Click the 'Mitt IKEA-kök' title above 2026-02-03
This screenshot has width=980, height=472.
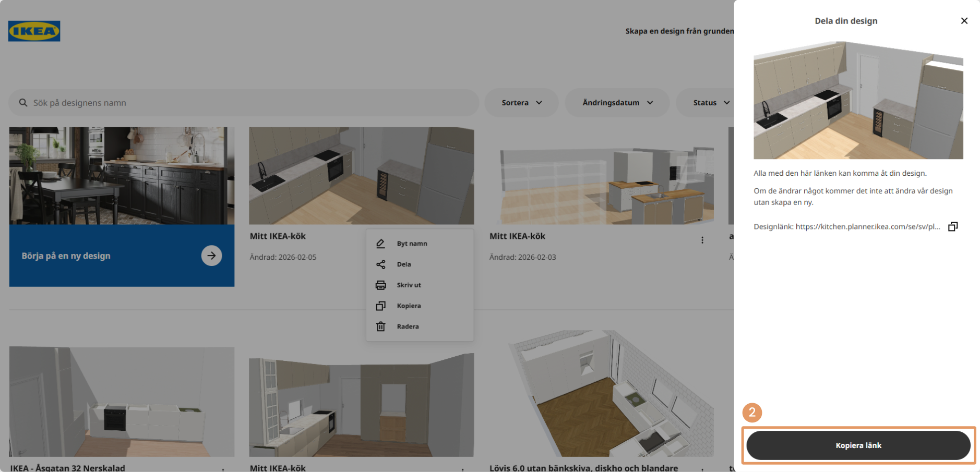pyautogui.click(x=517, y=236)
